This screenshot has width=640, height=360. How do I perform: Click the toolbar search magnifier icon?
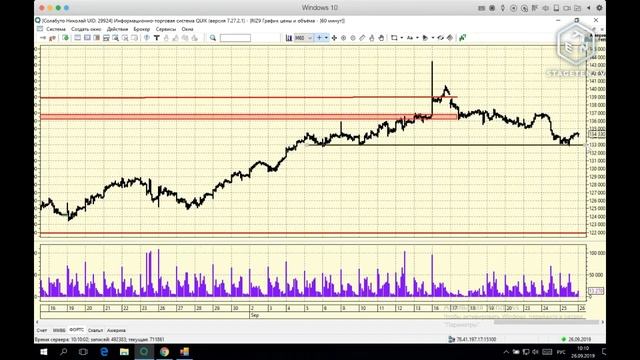coord(213,38)
